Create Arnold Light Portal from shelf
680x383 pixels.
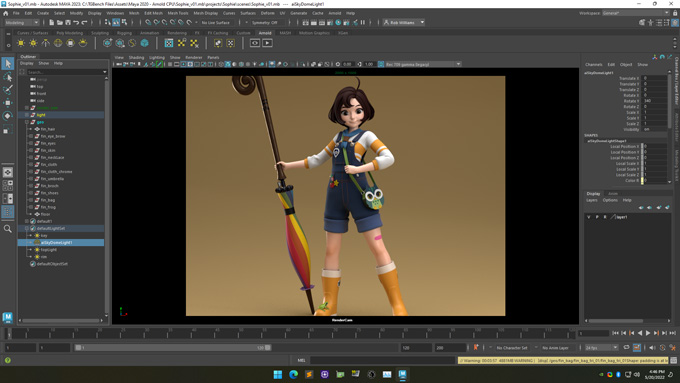tap(70, 43)
